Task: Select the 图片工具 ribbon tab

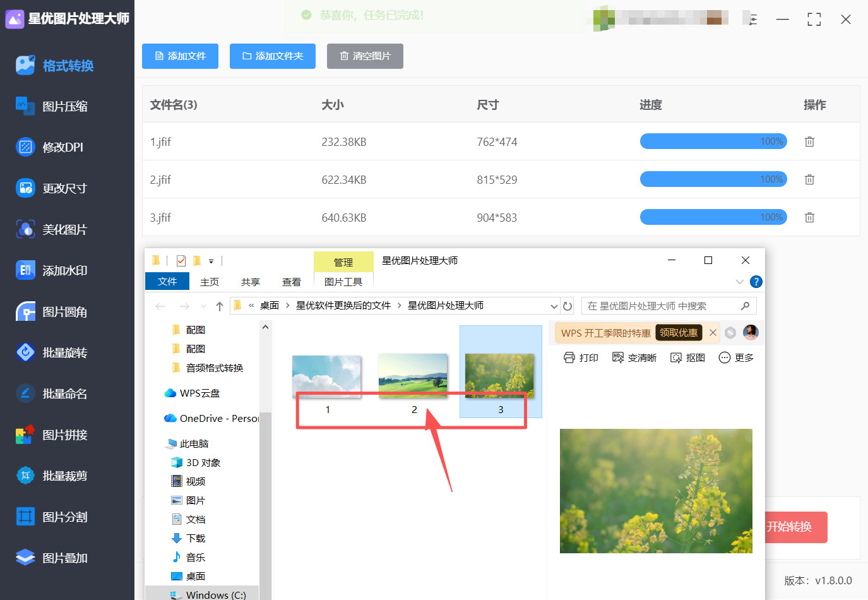Action: (343, 282)
